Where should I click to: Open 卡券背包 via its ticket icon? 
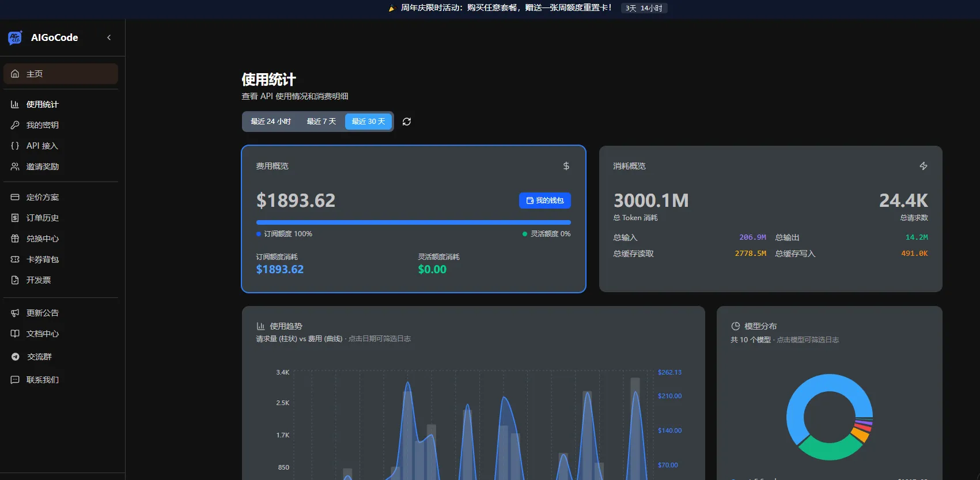15,259
